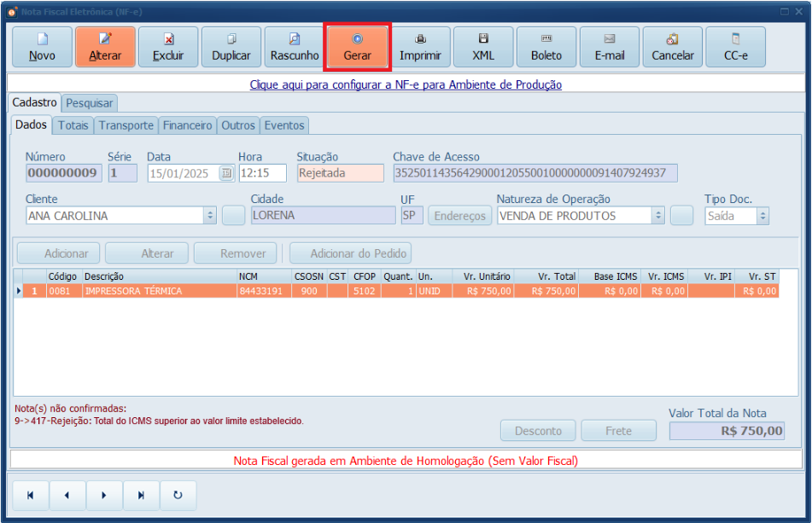This screenshot has width=812, height=523.
Task: Click the production environment configuration link
Action: (x=406, y=84)
